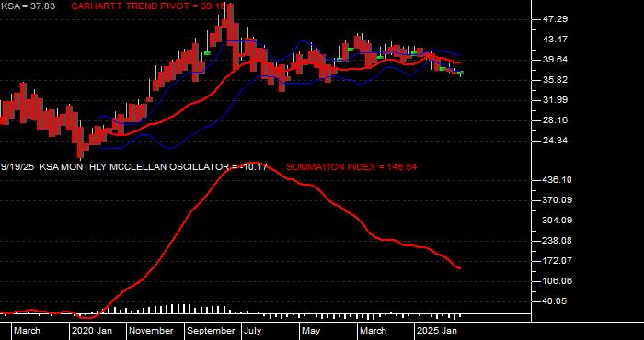Click the 2025 Jan date label
The height and width of the screenshot is (340, 644).
click(437, 331)
